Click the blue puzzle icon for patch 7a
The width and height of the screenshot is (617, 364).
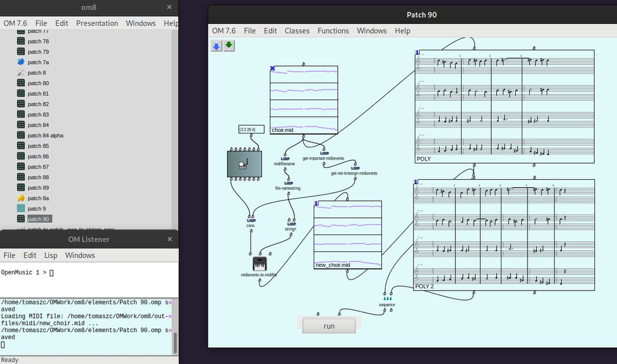(21, 62)
